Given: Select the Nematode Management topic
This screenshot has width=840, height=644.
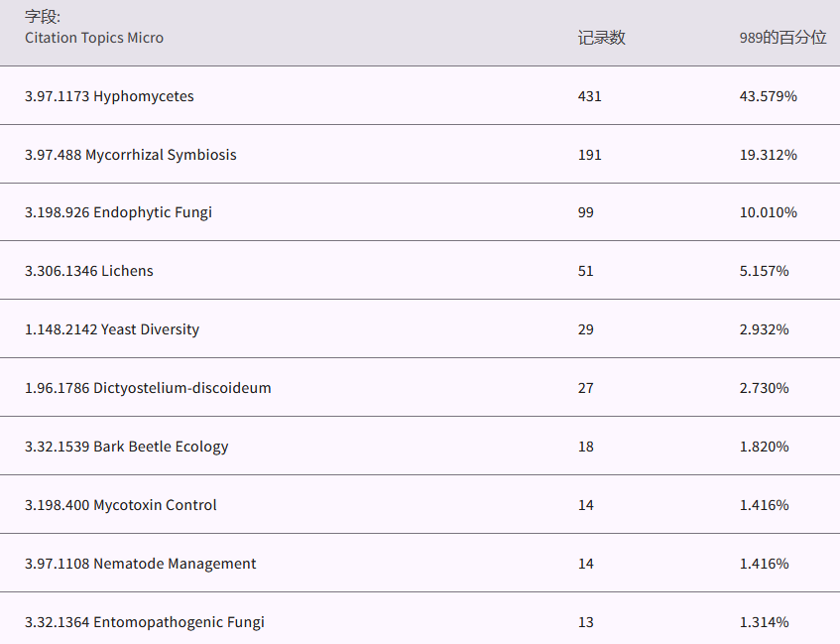Looking at the screenshot, I should point(140,564).
